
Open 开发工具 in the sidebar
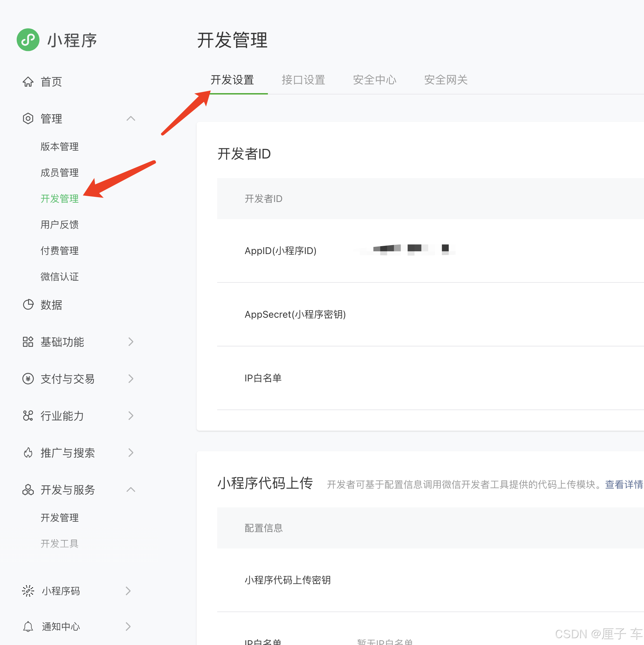click(x=60, y=544)
